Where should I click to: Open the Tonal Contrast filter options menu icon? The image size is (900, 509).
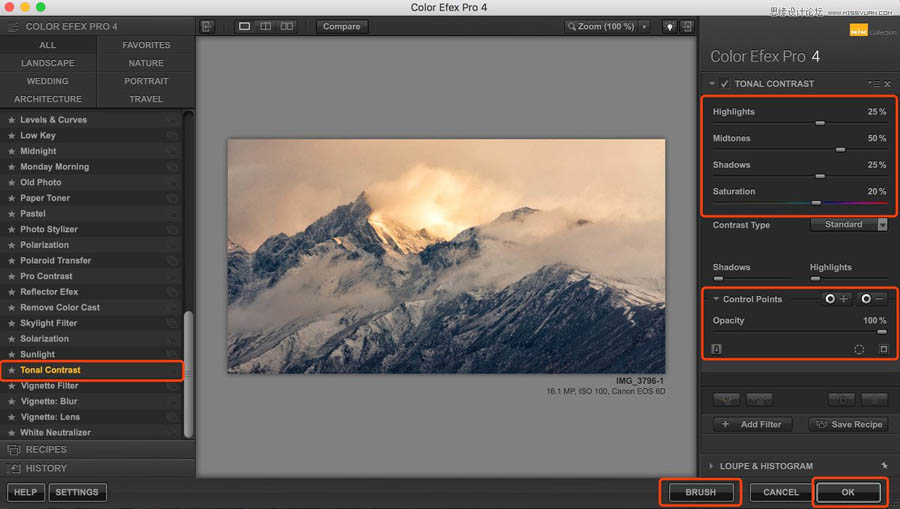pyautogui.click(x=874, y=84)
